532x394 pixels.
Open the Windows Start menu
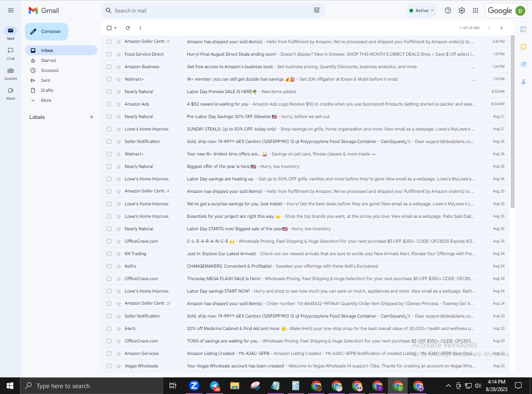coord(10,386)
